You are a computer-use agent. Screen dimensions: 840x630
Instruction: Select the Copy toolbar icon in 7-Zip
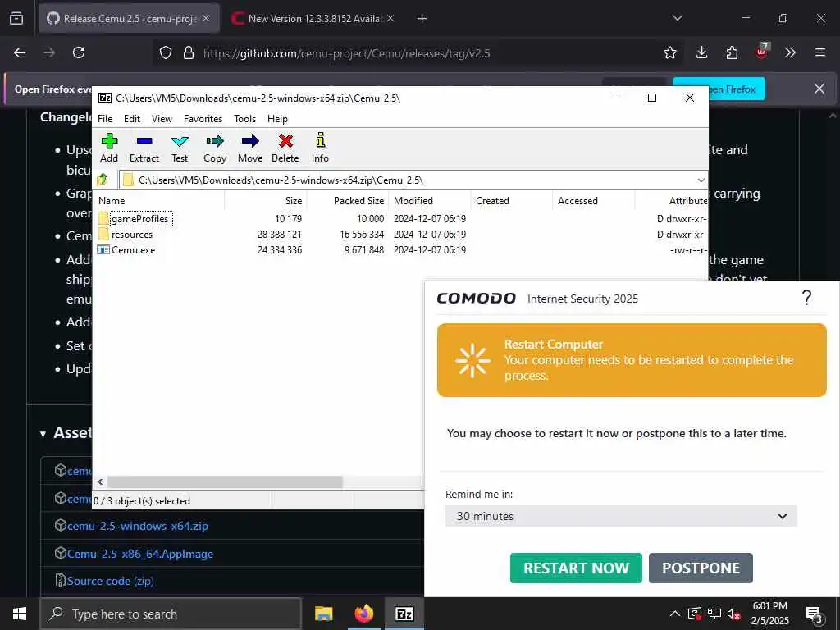(215, 148)
